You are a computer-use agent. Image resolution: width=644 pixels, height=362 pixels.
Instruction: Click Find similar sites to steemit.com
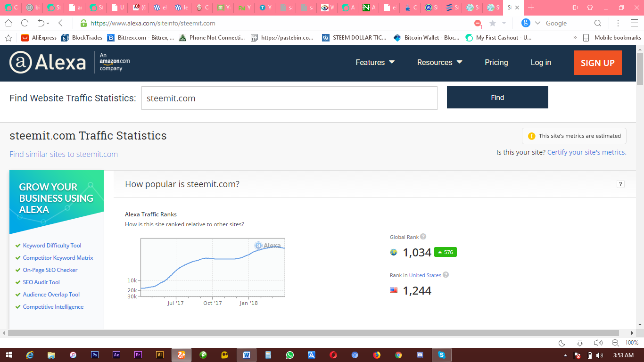pos(64,154)
